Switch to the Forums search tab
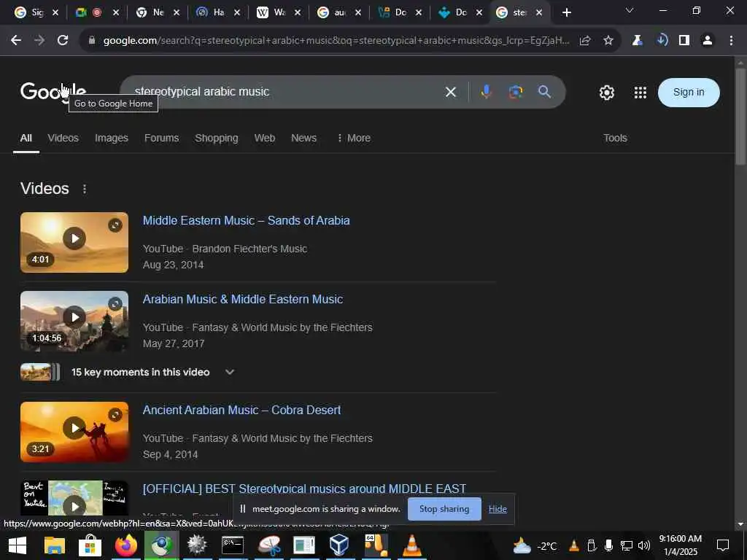Screen dimensions: 747x560 (x=161, y=138)
